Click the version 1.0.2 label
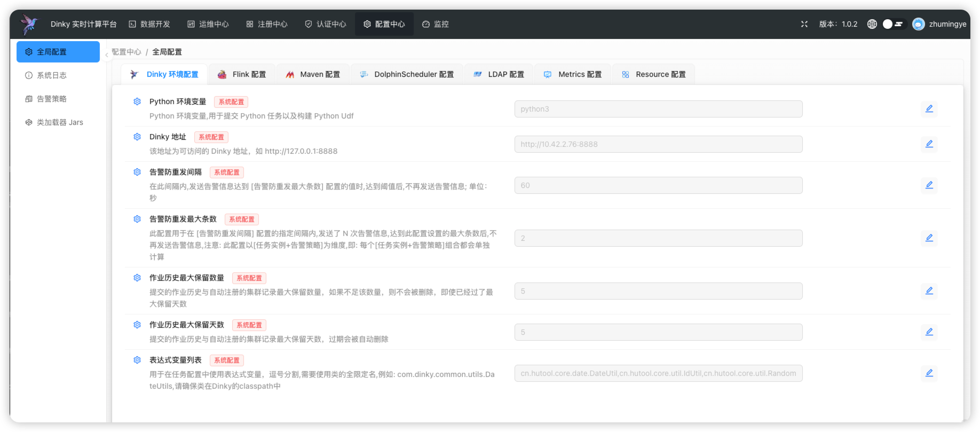 (838, 24)
